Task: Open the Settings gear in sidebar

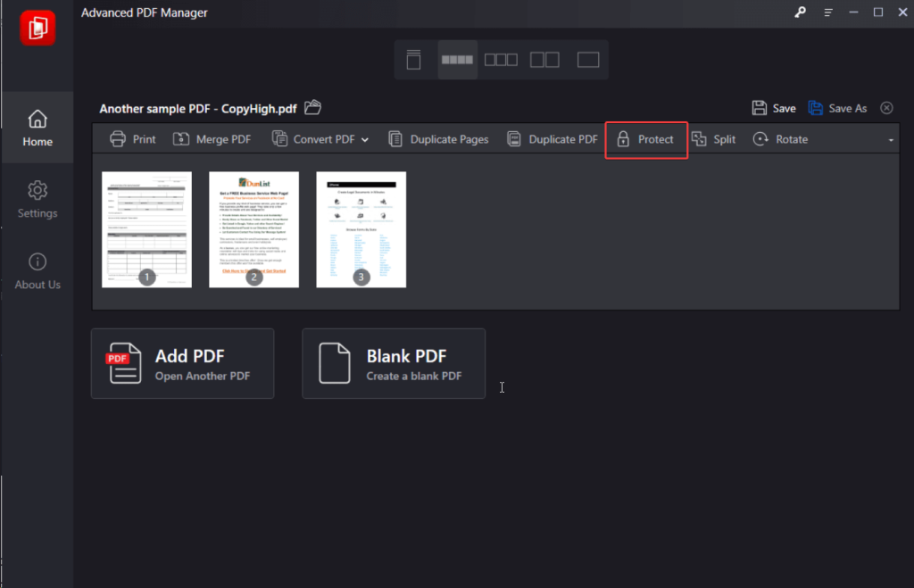Action: point(37,199)
